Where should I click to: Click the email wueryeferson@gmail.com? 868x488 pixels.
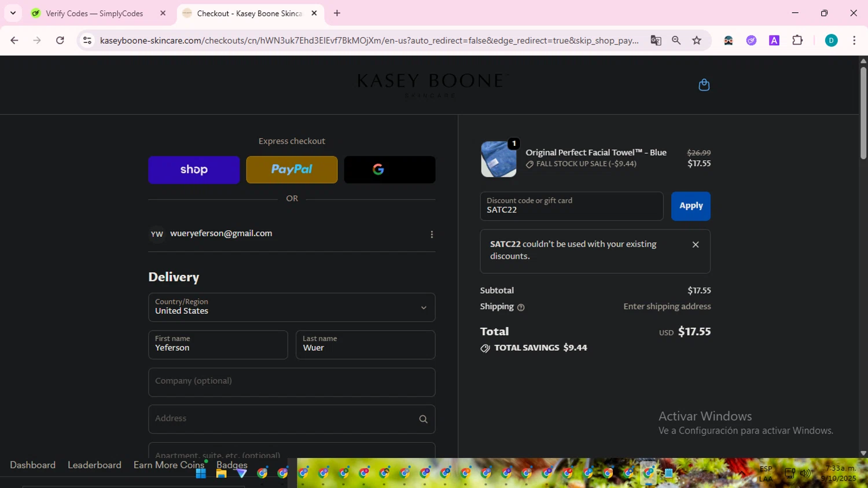tap(221, 233)
